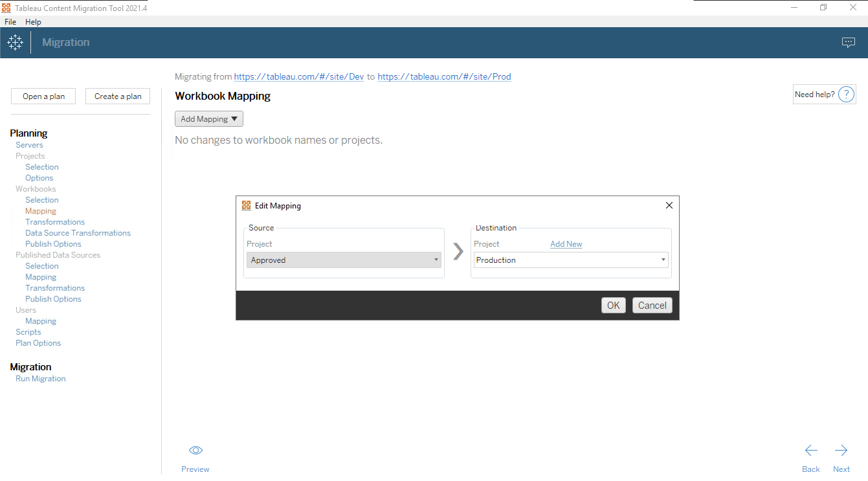
Task: Open the Source Project Approved dropdown
Action: [x=344, y=260]
